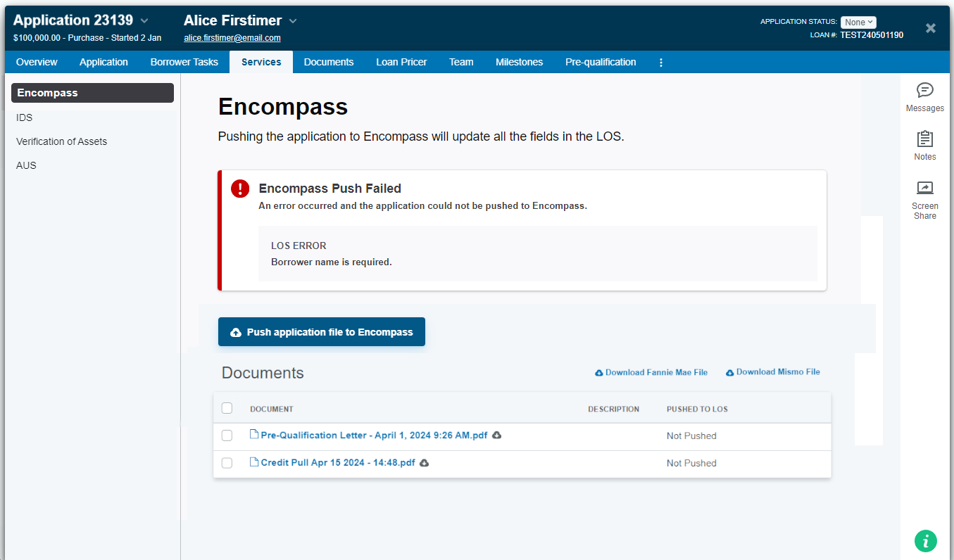Open the three-dot more tabs menu
The width and height of the screenshot is (954, 560).
(660, 62)
